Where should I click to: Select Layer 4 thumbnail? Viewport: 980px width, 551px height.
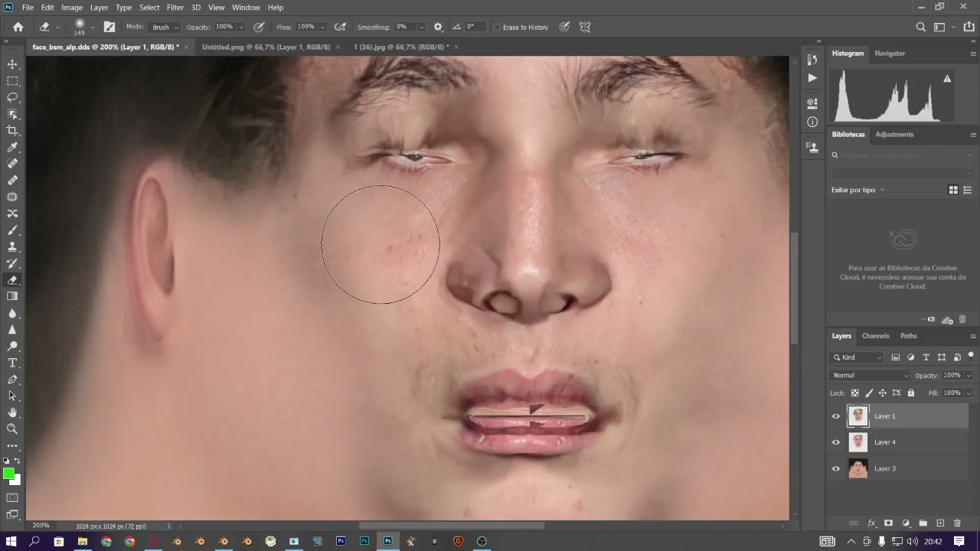coord(858,442)
